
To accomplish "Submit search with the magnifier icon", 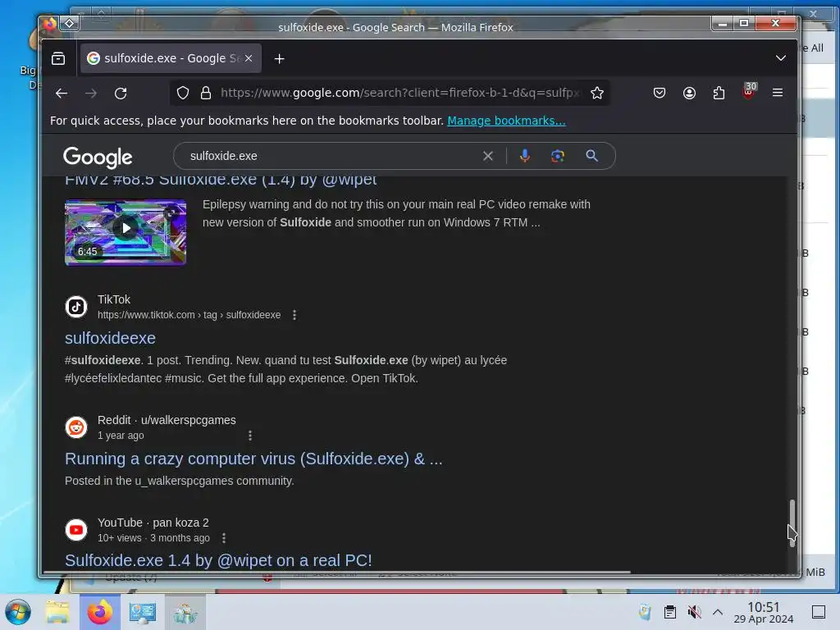I will 592,156.
